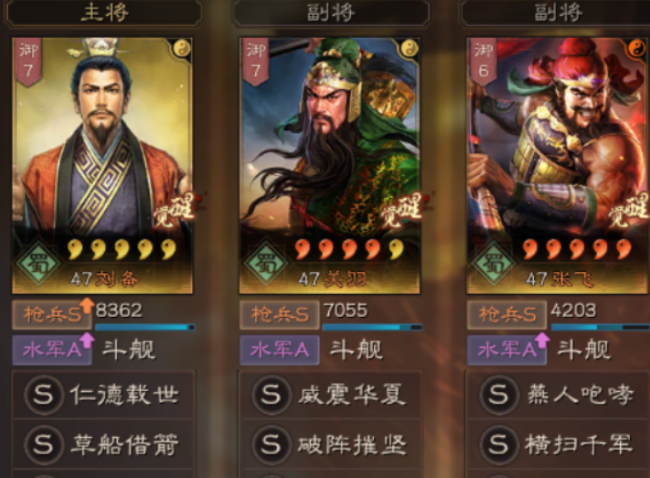Viewport: 650px width, 478px height.
Task: Click the orange upgrade arrow on 刘备's 枪兵S
Action: click(x=87, y=305)
